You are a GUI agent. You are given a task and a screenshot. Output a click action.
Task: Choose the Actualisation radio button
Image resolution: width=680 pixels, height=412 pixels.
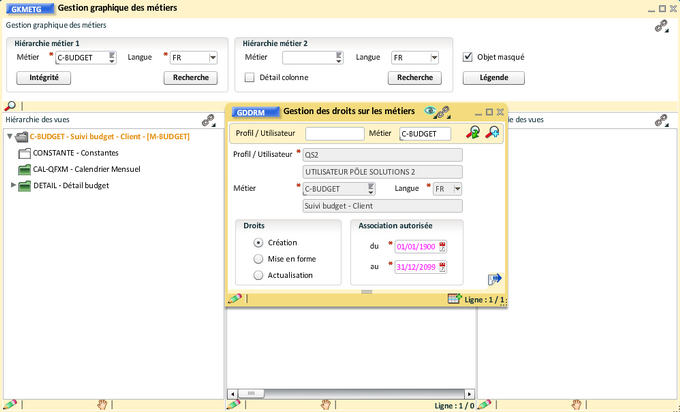point(259,274)
